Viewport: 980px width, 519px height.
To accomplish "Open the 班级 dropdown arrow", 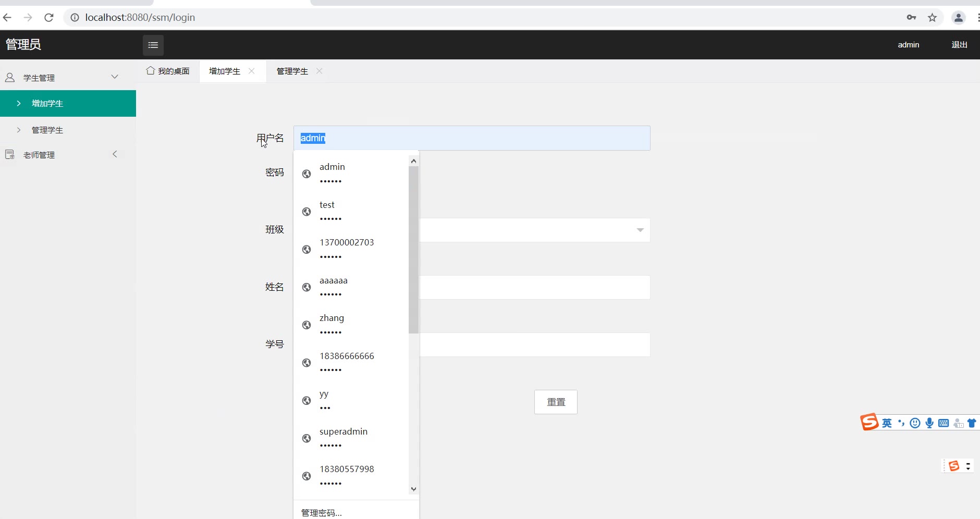I will [640, 230].
